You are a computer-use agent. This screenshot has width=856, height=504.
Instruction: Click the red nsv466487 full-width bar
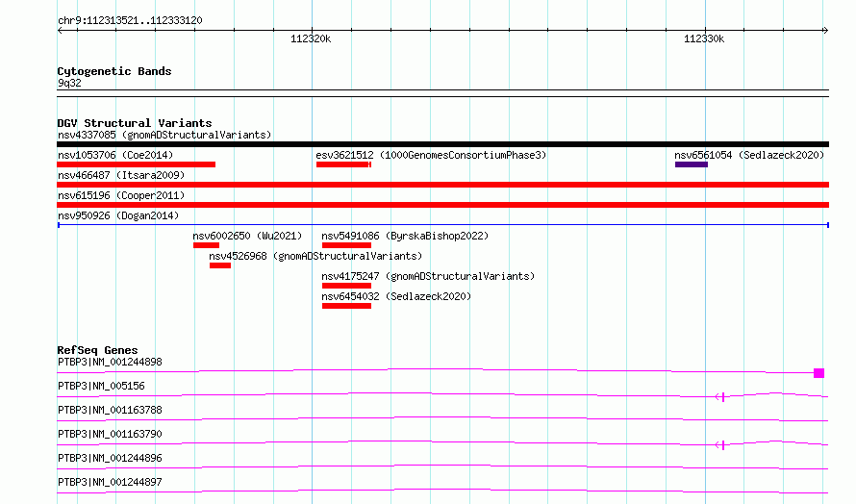442,185
